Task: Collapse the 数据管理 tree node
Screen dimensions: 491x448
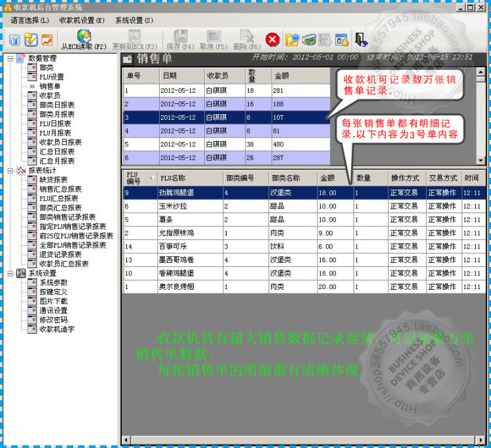Action: point(10,58)
